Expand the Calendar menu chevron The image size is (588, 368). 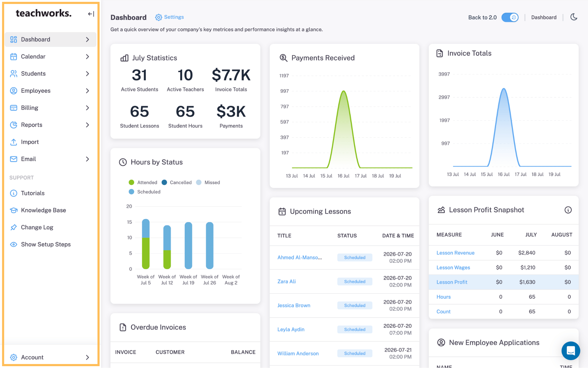click(x=87, y=57)
